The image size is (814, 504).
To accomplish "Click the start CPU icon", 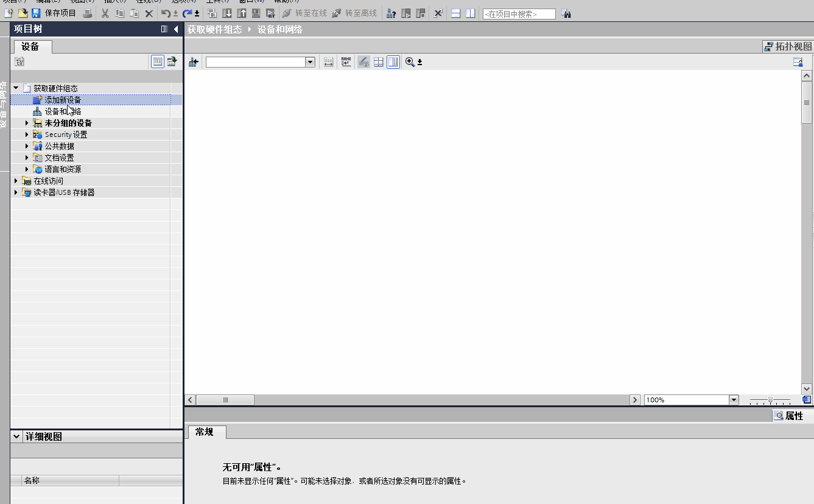I will [406, 13].
